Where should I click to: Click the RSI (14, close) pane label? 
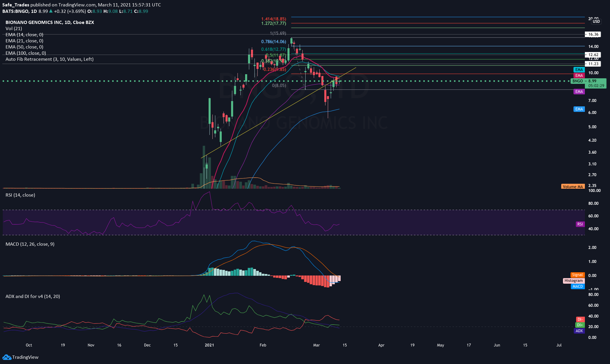pos(20,195)
